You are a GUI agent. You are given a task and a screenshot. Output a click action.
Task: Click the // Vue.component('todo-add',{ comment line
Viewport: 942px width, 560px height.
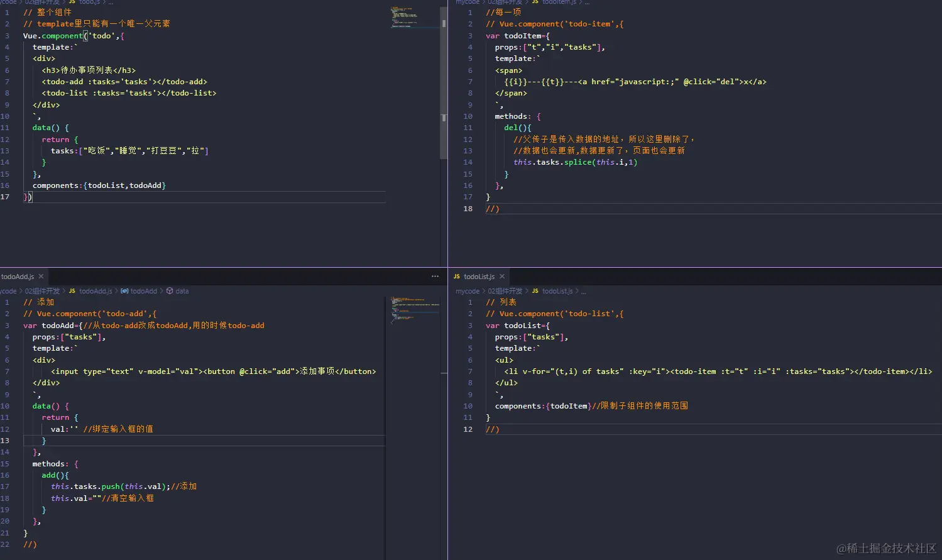pos(90,314)
